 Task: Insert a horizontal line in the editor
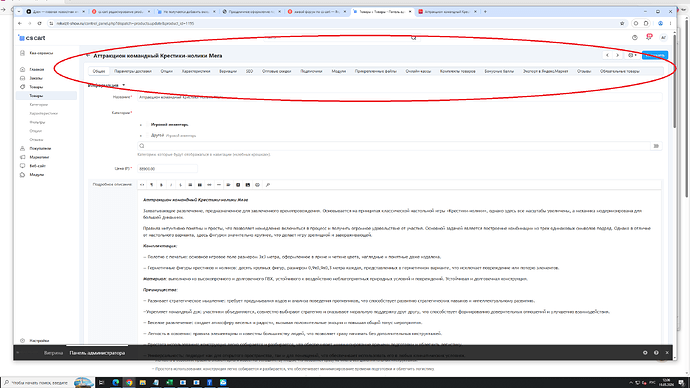point(219,185)
